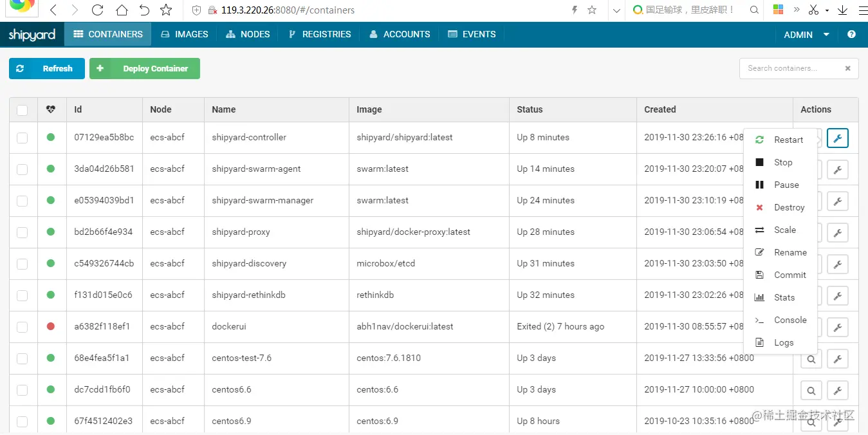Open the dropdown arrow beside the scissors icon
This screenshot has height=435, width=868.
pyautogui.click(x=828, y=10)
